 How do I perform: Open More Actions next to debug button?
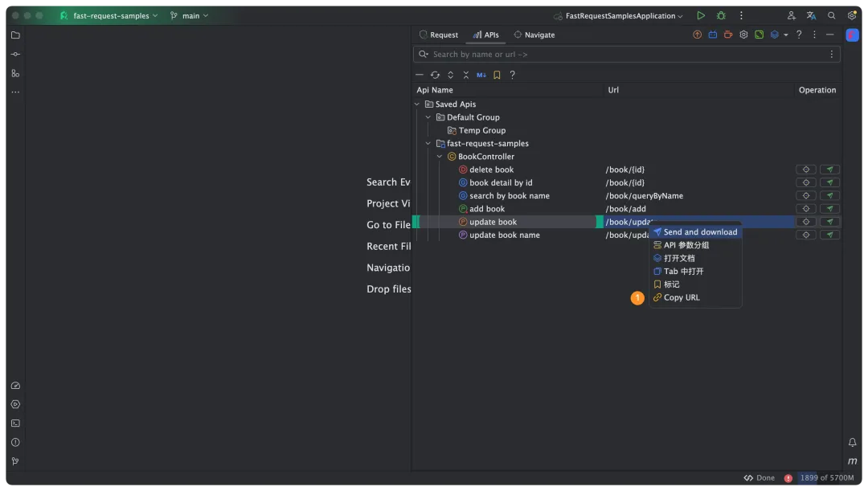click(741, 15)
